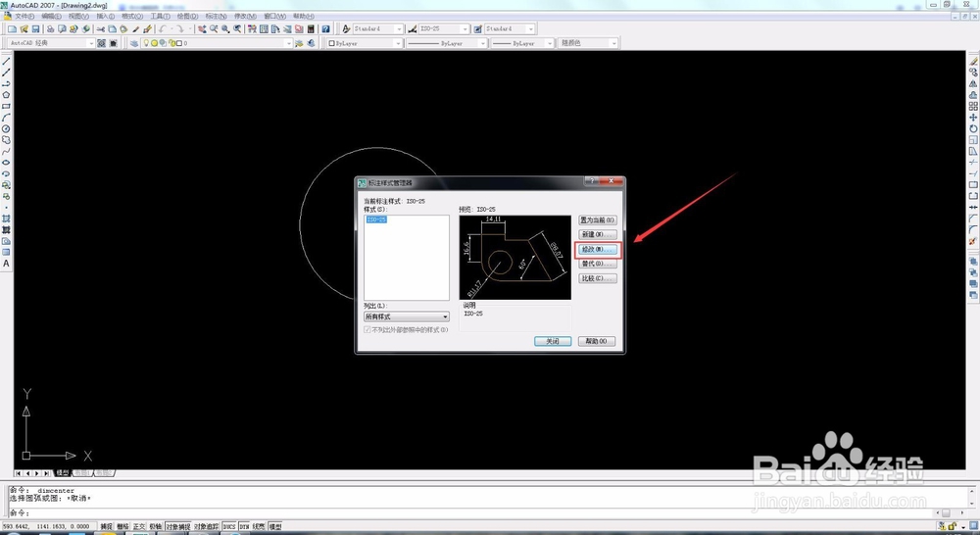Viewport: 980px width, 535px height.
Task: Select ISO-25 in the styles list
Action: point(376,219)
